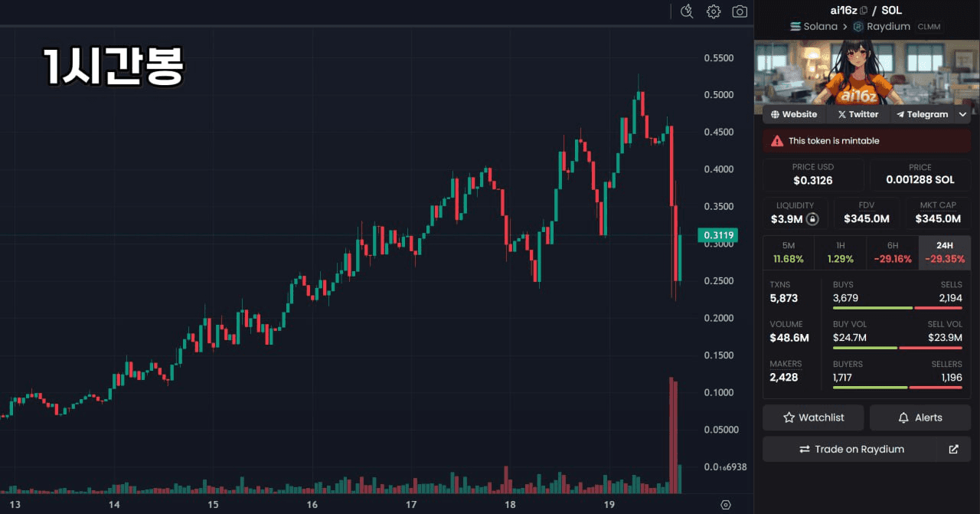The image size is (980, 514).
Task: Select the 24H stats tab
Action: (945, 252)
